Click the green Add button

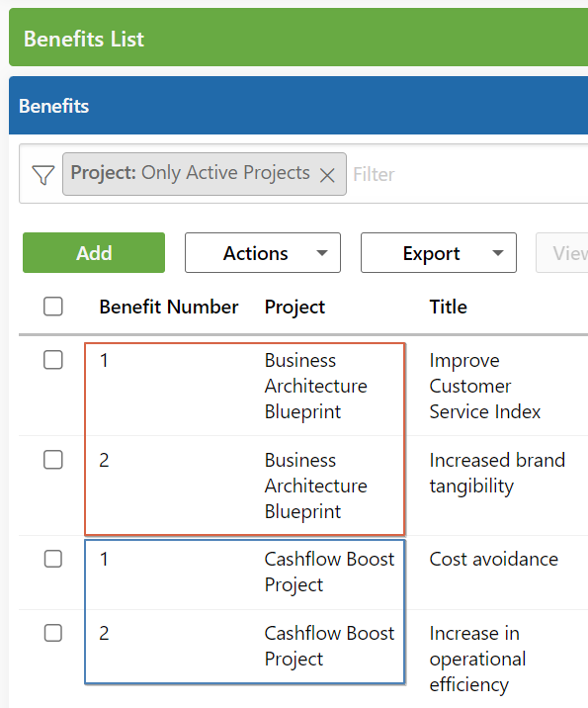coord(94,253)
